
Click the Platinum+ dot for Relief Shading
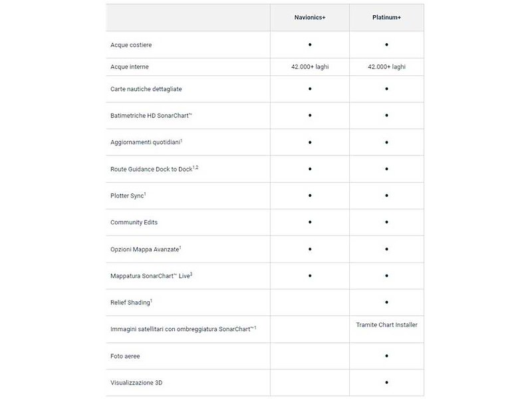click(386, 303)
